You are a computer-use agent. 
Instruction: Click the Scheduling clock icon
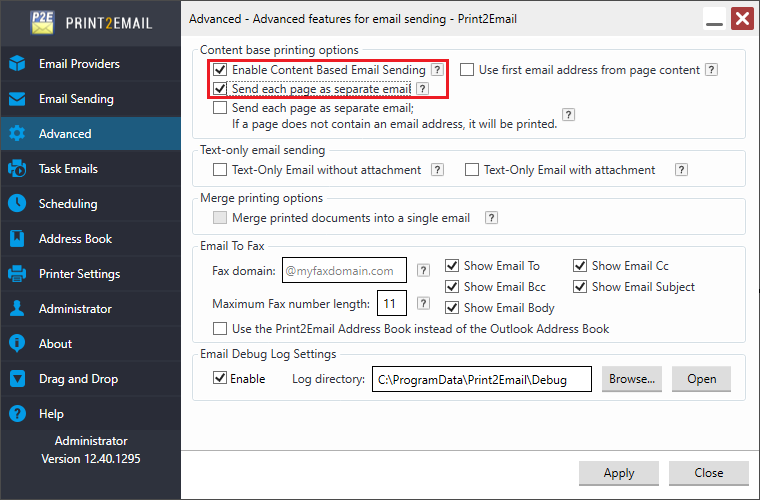pos(17,204)
